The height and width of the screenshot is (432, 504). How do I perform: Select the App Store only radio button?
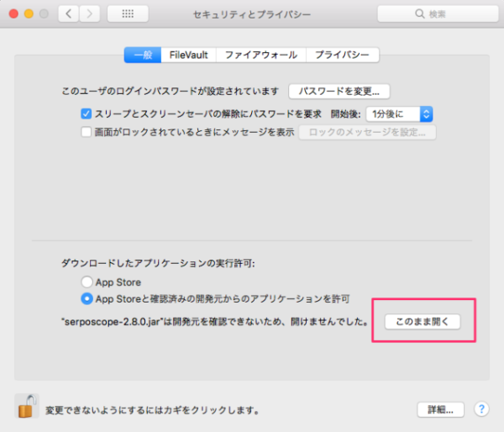87,282
